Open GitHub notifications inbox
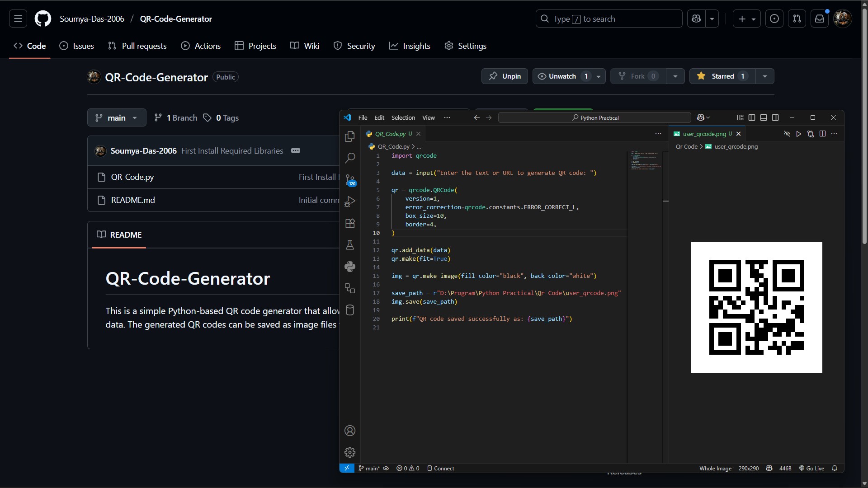Viewport: 868px width, 488px height. click(x=820, y=19)
